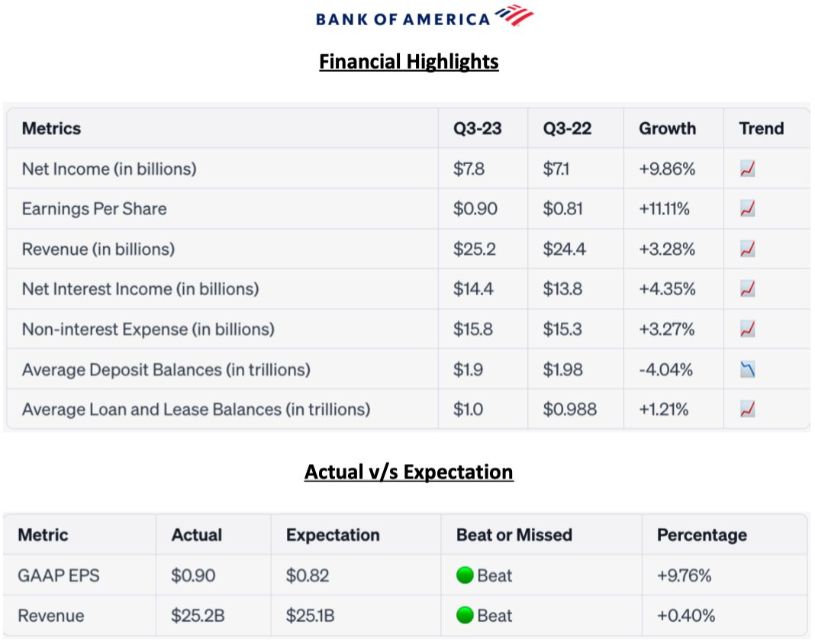Select the Q3-23 column header
Viewport: 815px width, 644px height.
click(x=477, y=128)
